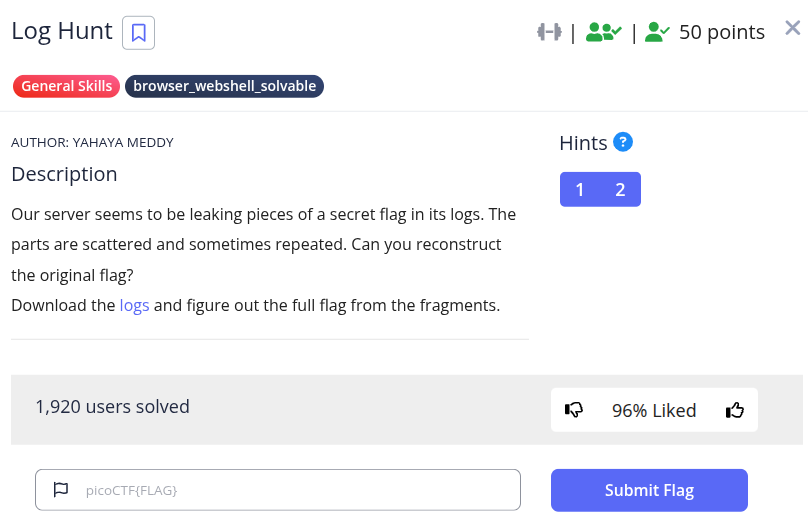This screenshot has height=523, width=808.
Task: Open the hints help question icon
Action: pos(623,142)
